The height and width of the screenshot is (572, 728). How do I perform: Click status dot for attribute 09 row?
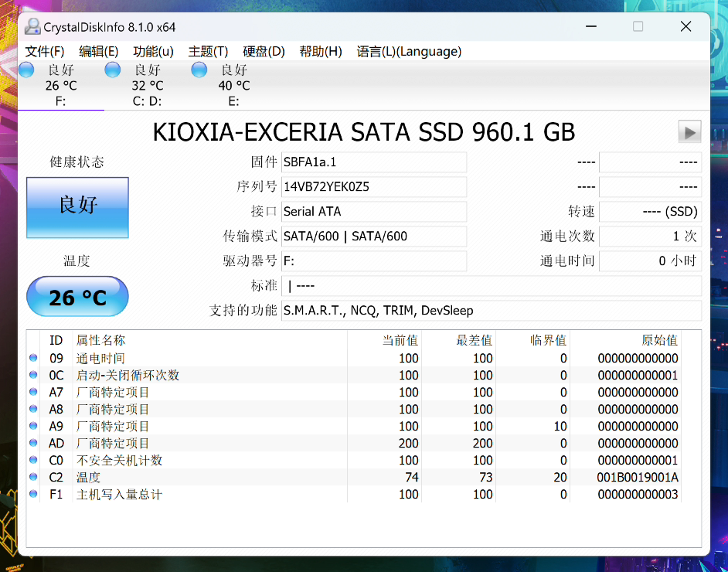coord(33,358)
